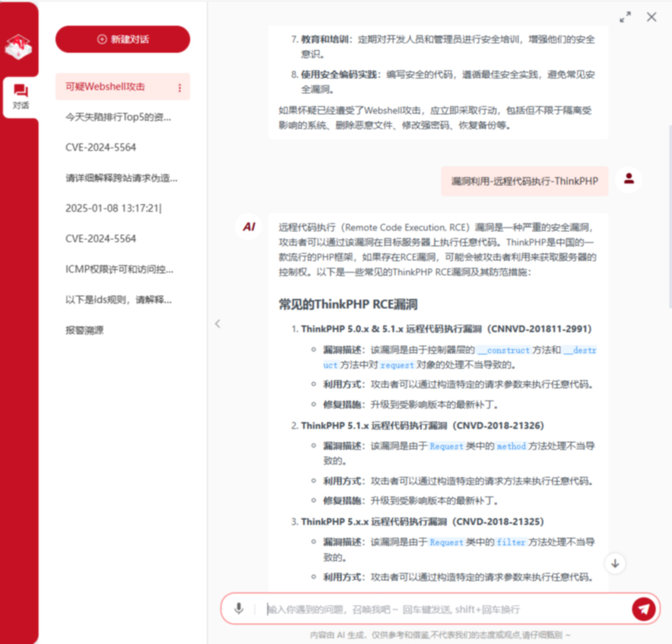
Task: Open the 对话 chat tab in sidebar
Action: click(x=20, y=97)
